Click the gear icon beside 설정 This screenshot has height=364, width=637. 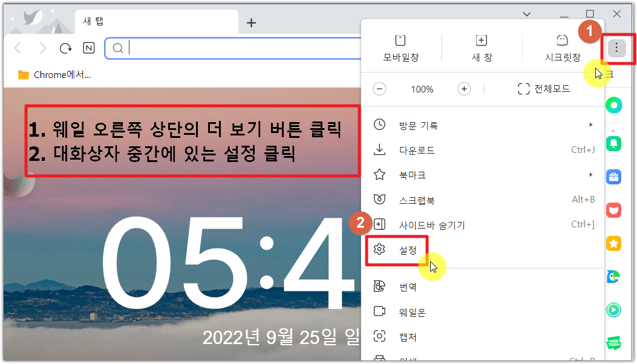tap(379, 249)
